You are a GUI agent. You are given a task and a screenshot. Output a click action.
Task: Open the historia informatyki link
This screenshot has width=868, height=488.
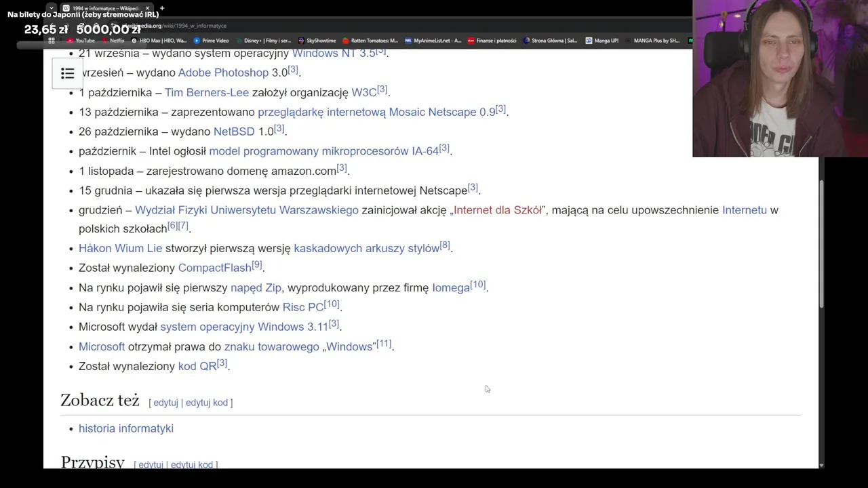point(126,428)
